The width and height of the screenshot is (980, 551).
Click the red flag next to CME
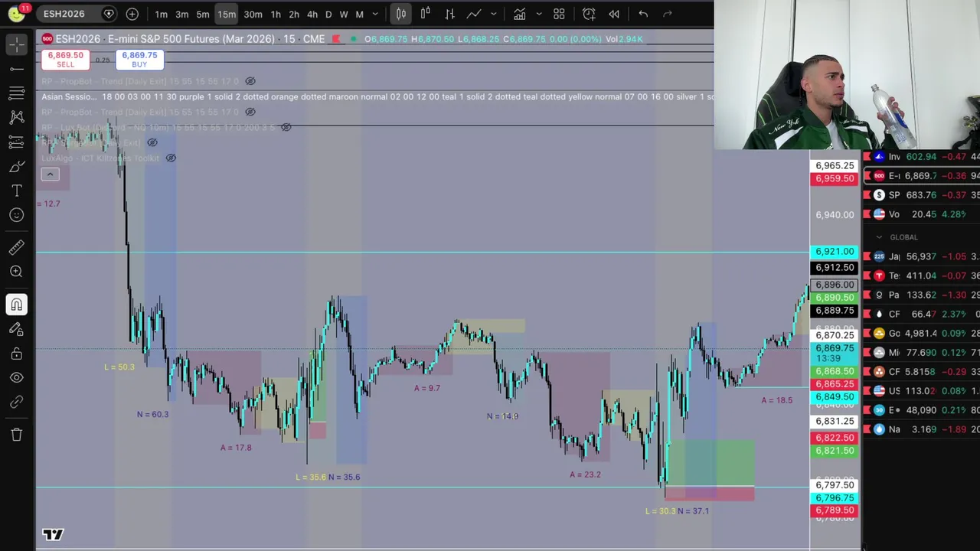(x=336, y=39)
